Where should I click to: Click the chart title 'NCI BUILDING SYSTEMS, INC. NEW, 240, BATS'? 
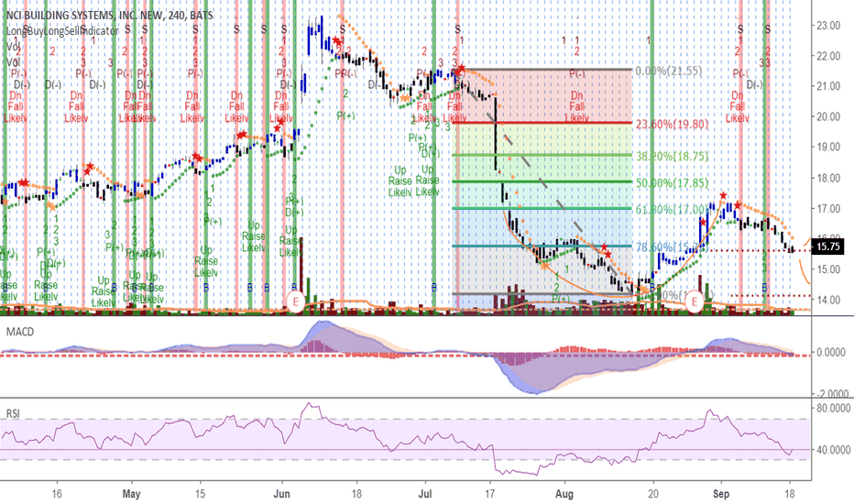[x=110, y=16]
